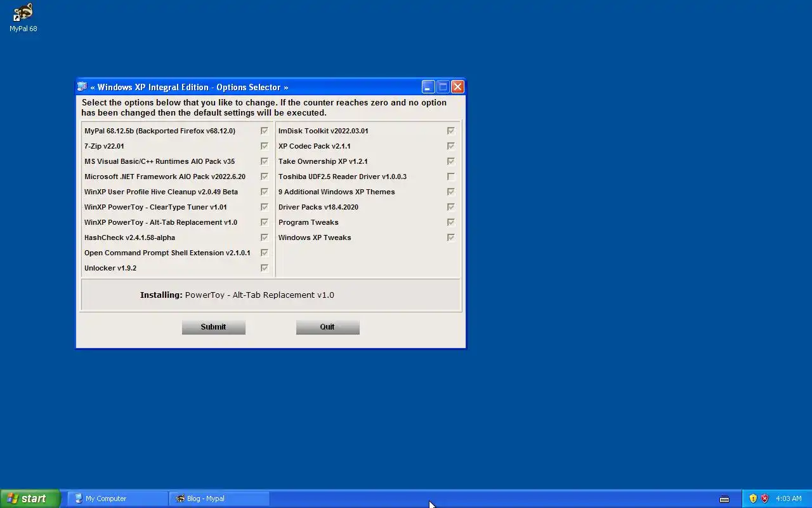Toggle 9 Additional Windows XP Themes checkbox
Screen dimensions: 812x508
pos(451,192)
